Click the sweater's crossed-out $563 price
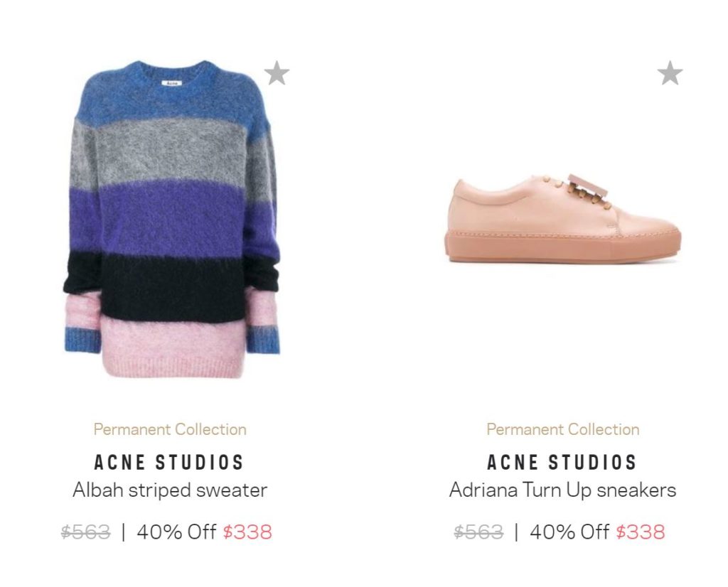 click(86, 532)
